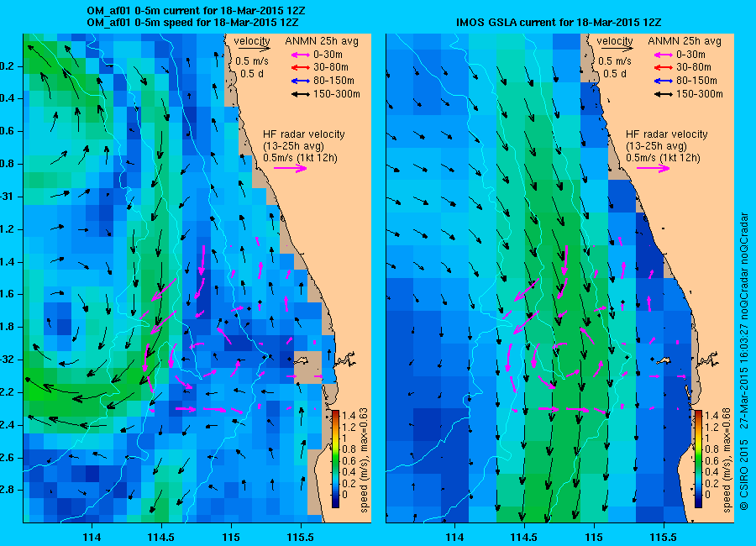Click red 30-80m legend arrow in left panel

301,67
